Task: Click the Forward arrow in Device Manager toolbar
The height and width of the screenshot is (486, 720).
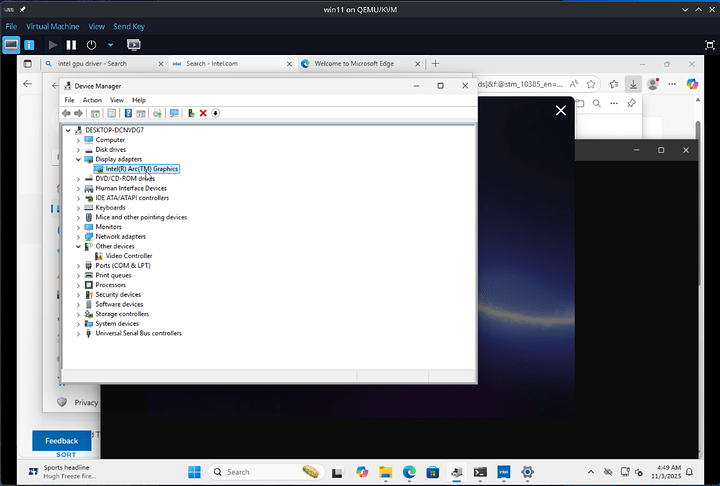Action: click(79, 113)
